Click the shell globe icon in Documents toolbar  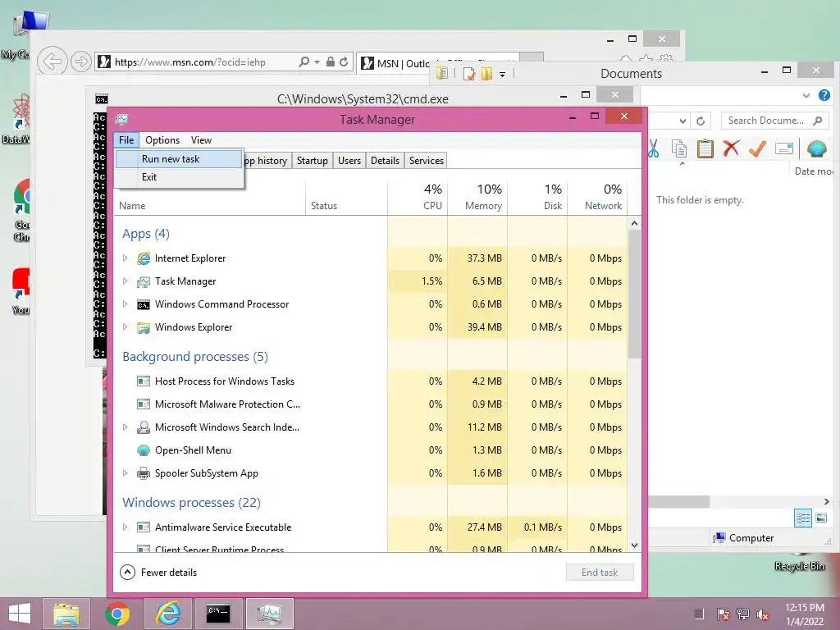(x=816, y=148)
